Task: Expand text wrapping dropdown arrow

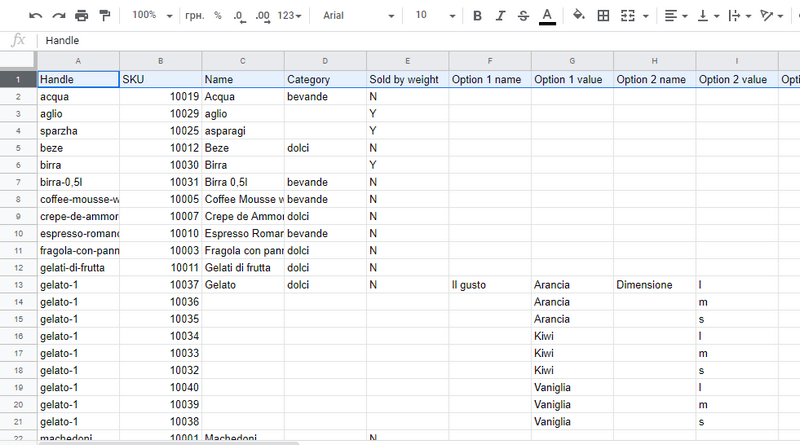Action: [x=748, y=16]
